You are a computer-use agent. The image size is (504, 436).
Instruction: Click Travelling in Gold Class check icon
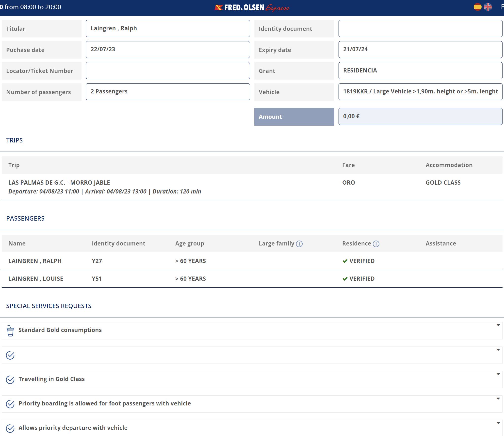10,380
